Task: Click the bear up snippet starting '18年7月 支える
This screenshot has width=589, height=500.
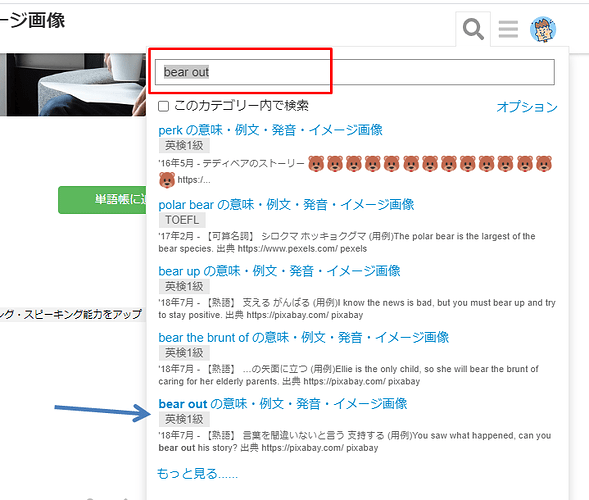Action: 357,309
